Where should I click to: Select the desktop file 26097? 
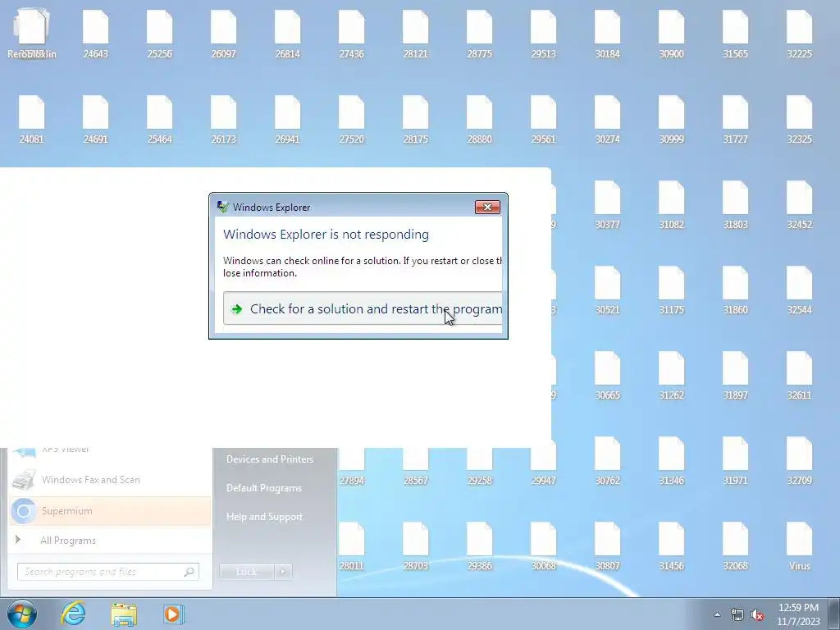[x=223, y=34]
